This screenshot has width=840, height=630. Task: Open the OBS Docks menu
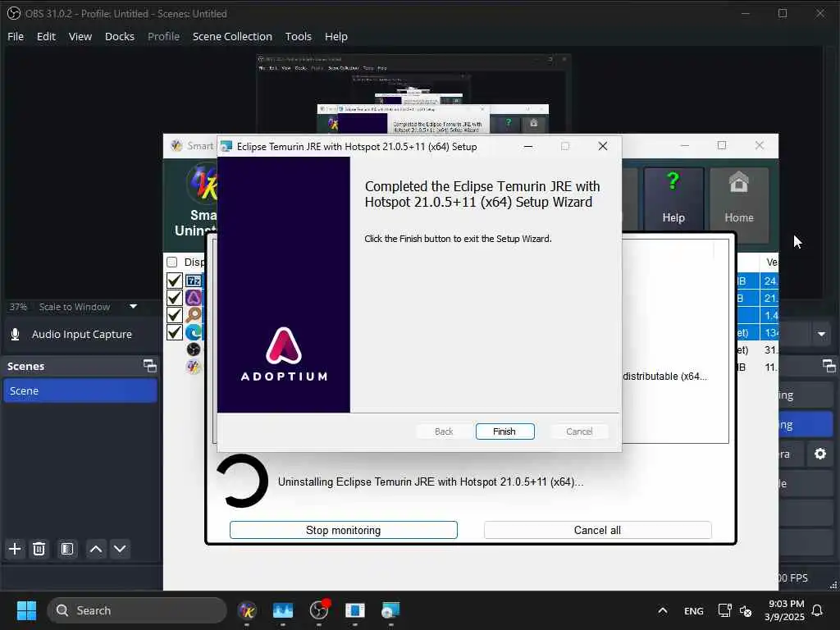click(x=120, y=36)
